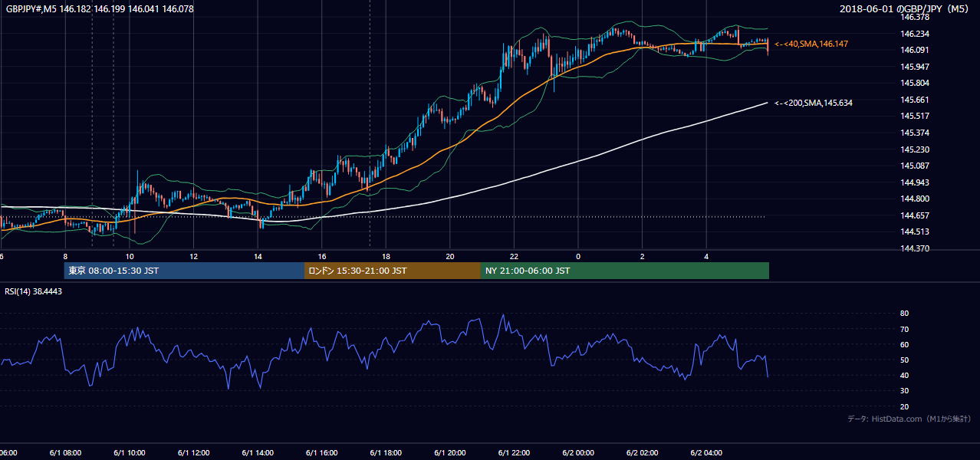This screenshot has width=980, height=460.
Task: Click price axis value 146.091
Action: (x=915, y=50)
